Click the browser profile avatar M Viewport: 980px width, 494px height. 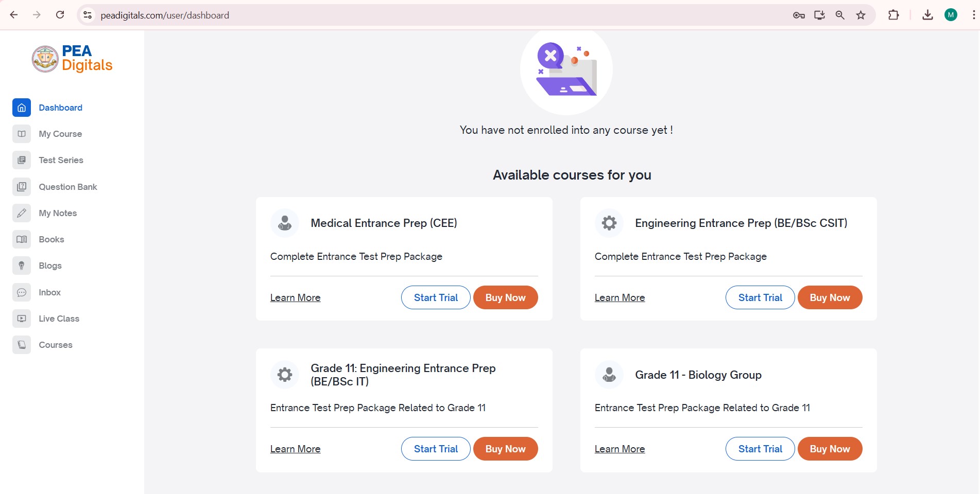tap(951, 15)
